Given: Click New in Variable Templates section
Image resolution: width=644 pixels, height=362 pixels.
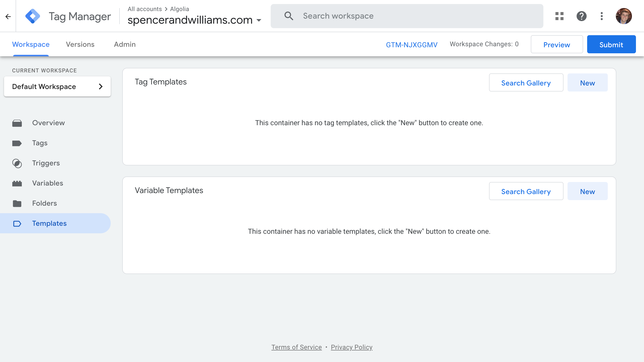Looking at the screenshot, I should tap(587, 191).
